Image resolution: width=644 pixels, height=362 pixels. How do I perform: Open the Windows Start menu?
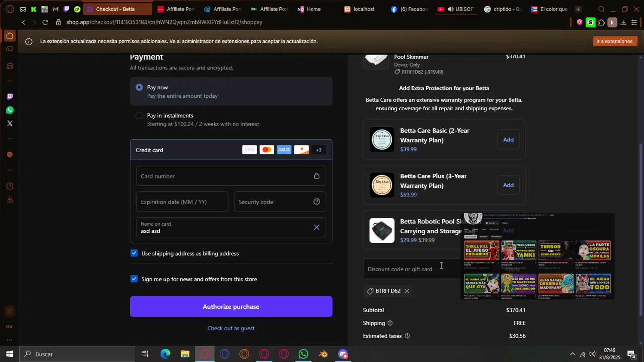[9, 354]
